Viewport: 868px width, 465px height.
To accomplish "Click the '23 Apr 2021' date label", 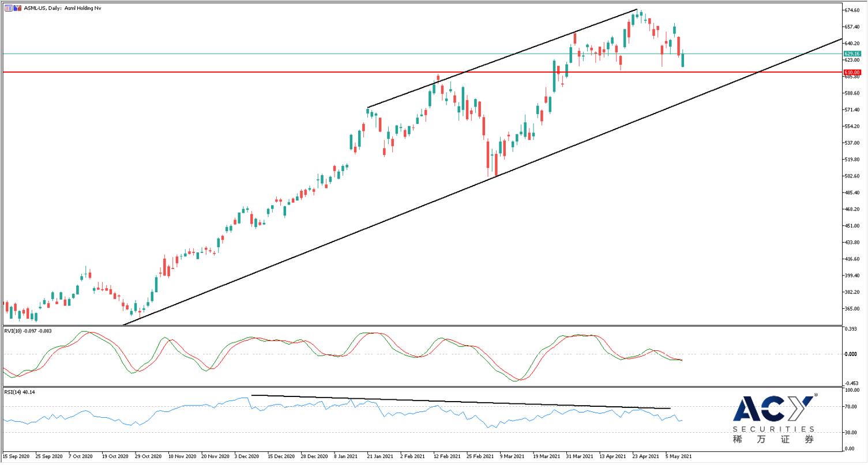I will 646,456.
